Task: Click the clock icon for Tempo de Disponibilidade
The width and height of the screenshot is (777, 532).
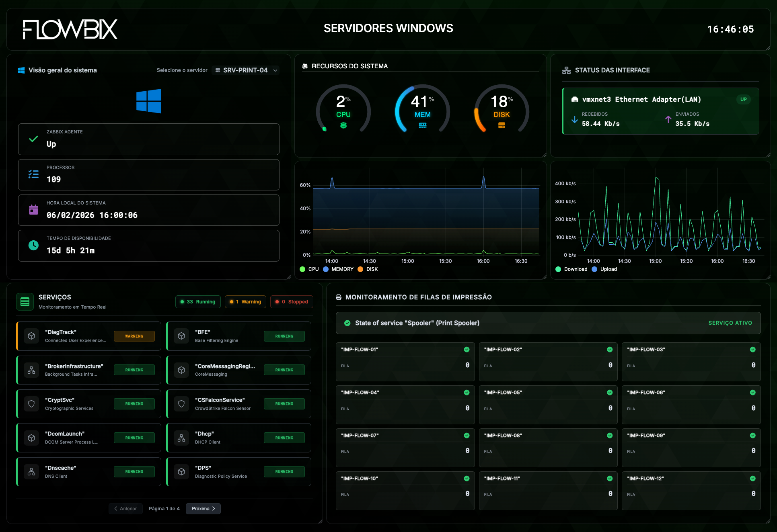Action: click(x=34, y=245)
